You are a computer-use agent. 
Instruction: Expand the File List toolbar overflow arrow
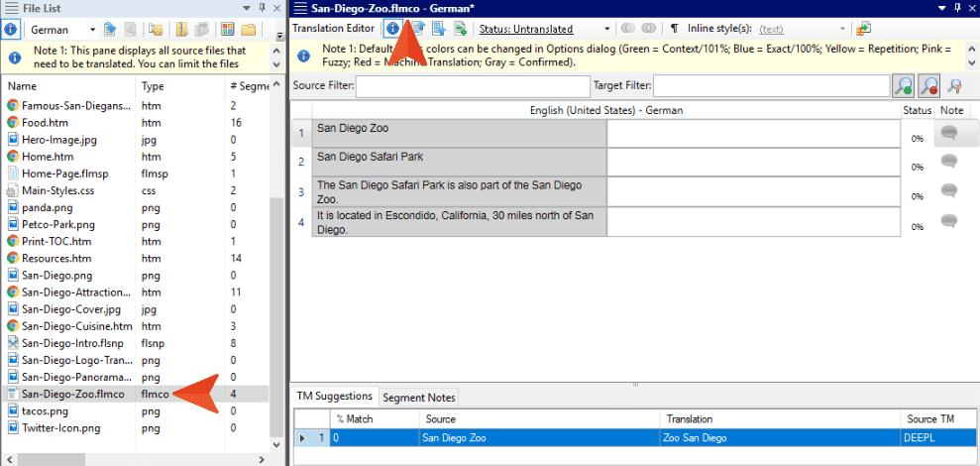click(x=278, y=35)
